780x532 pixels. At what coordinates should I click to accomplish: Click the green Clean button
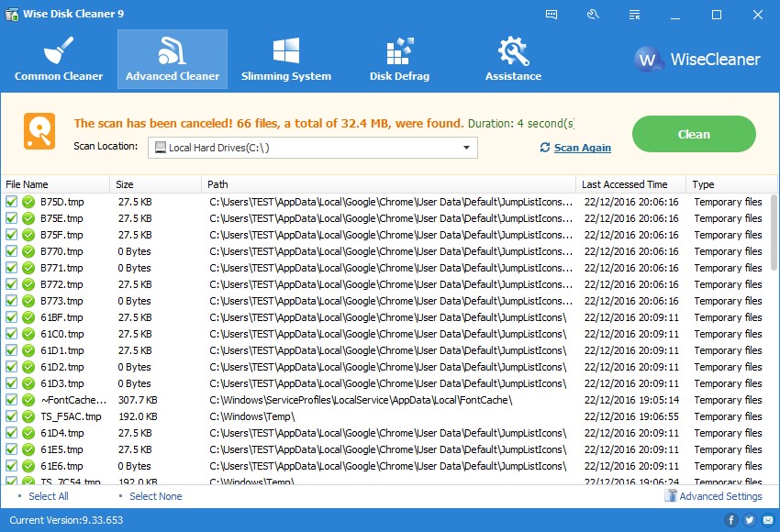694,134
